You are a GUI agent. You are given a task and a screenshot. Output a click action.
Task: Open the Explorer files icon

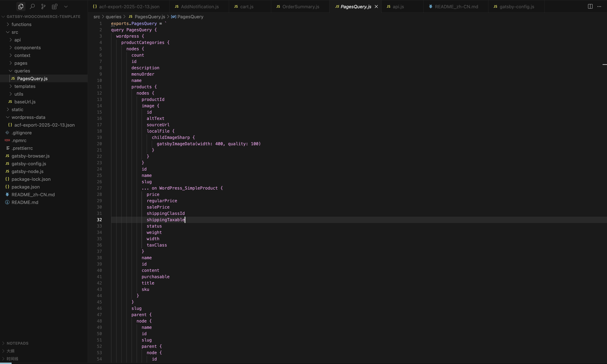[21, 7]
